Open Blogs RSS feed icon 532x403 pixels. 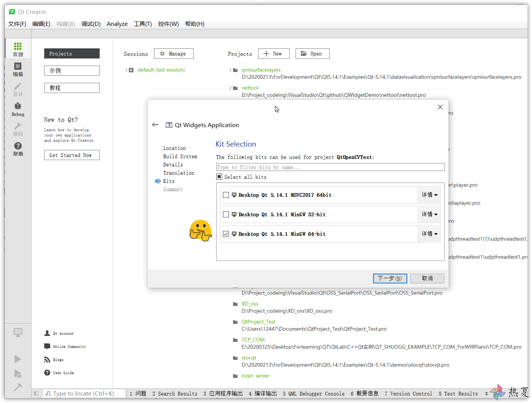47,360
